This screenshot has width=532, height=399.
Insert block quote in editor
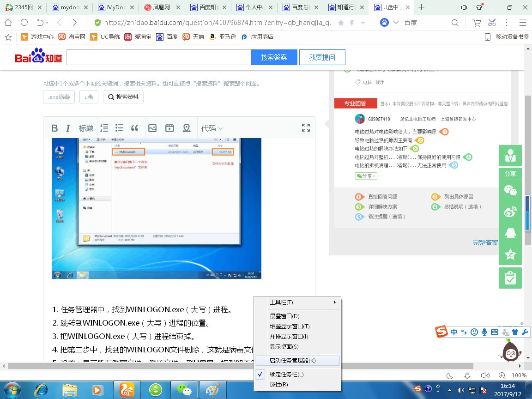[135, 128]
